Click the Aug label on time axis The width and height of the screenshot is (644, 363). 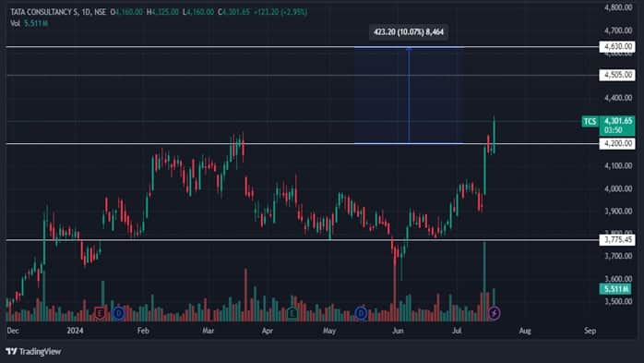pos(525,331)
